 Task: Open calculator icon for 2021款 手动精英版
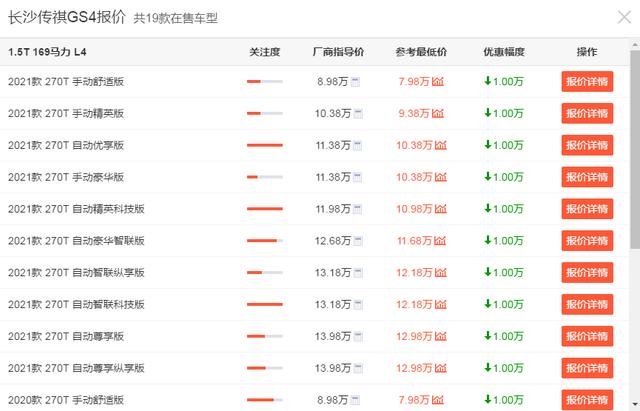tap(358, 113)
